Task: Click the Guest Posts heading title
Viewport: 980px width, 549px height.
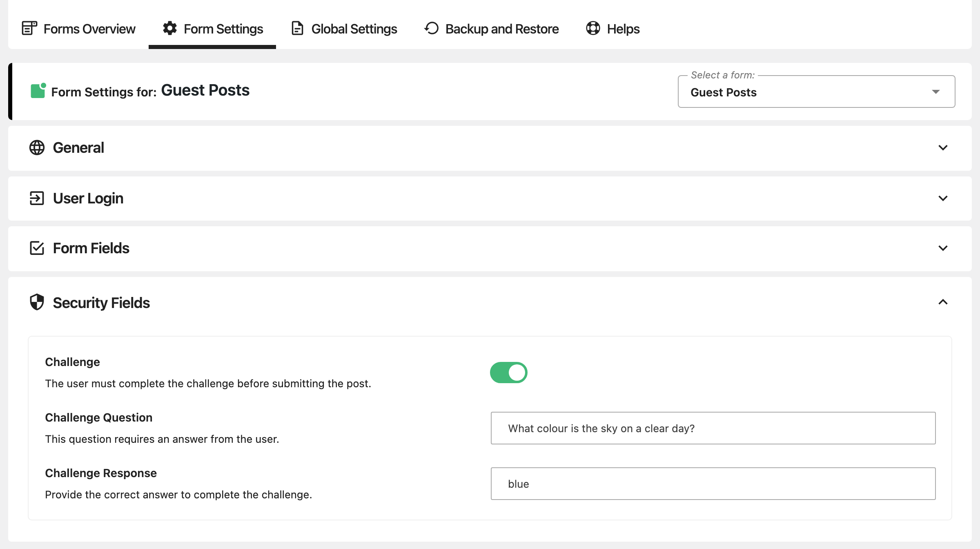Action: 205,90
